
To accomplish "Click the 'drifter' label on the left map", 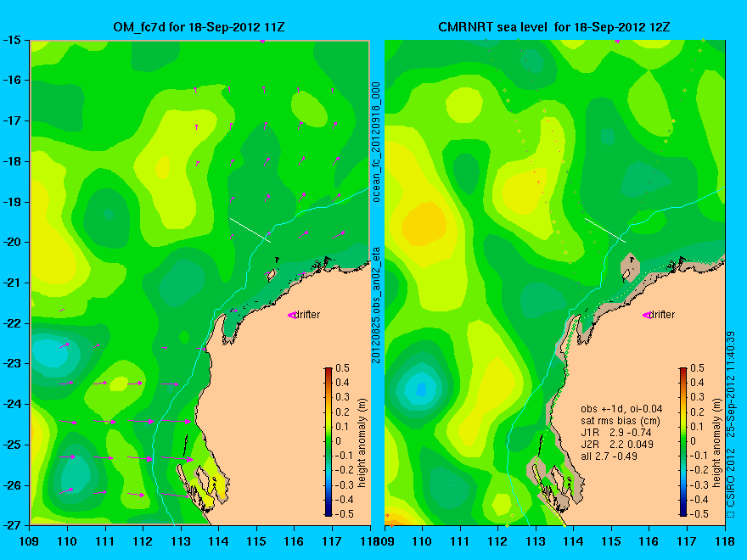I will click(307, 315).
